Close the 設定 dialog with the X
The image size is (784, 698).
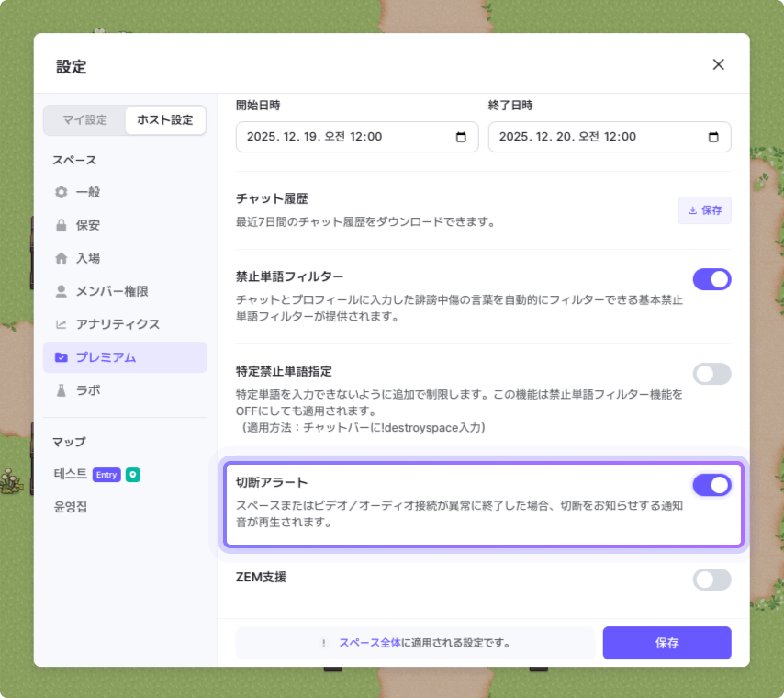click(x=718, y=64)
